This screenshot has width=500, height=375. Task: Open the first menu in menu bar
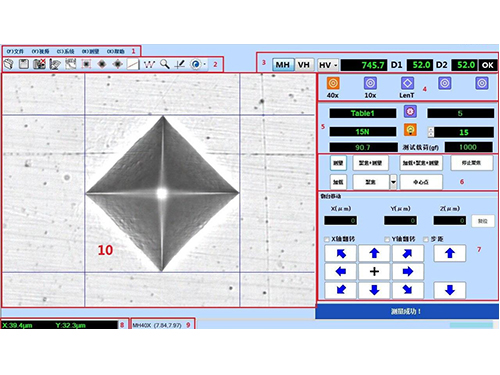click(x=16, y=51)
